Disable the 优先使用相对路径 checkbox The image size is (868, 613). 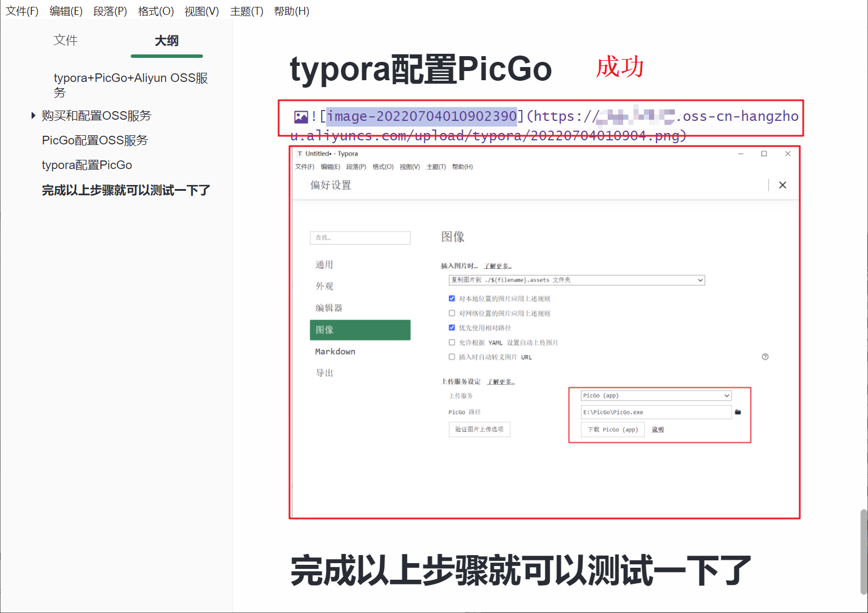click(x=452, y=327)
